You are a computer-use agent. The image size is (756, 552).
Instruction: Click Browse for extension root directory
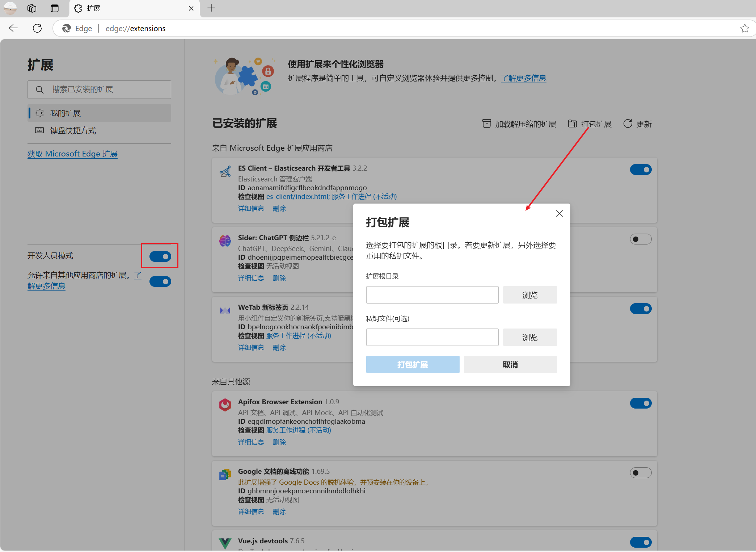tap(529, 295)
